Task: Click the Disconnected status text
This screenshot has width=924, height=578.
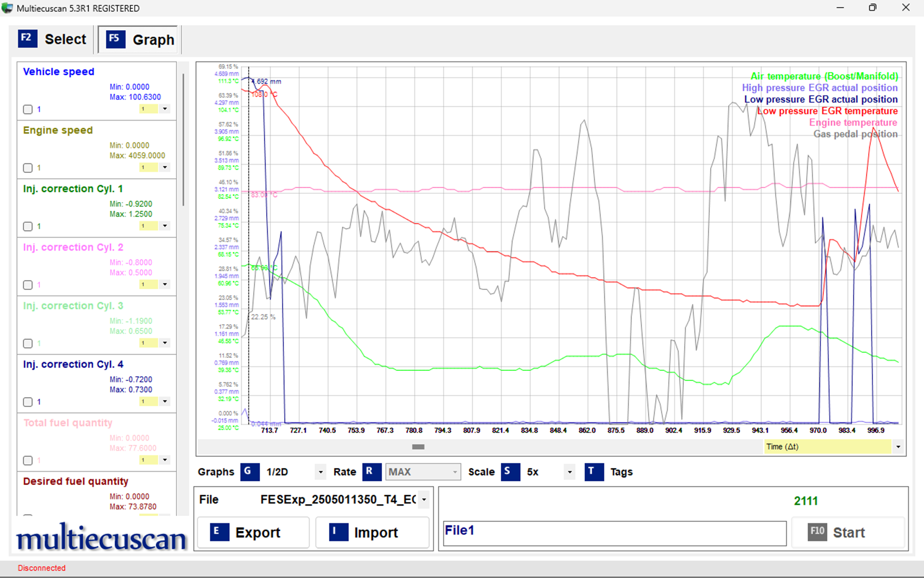Action: (42, 568)
